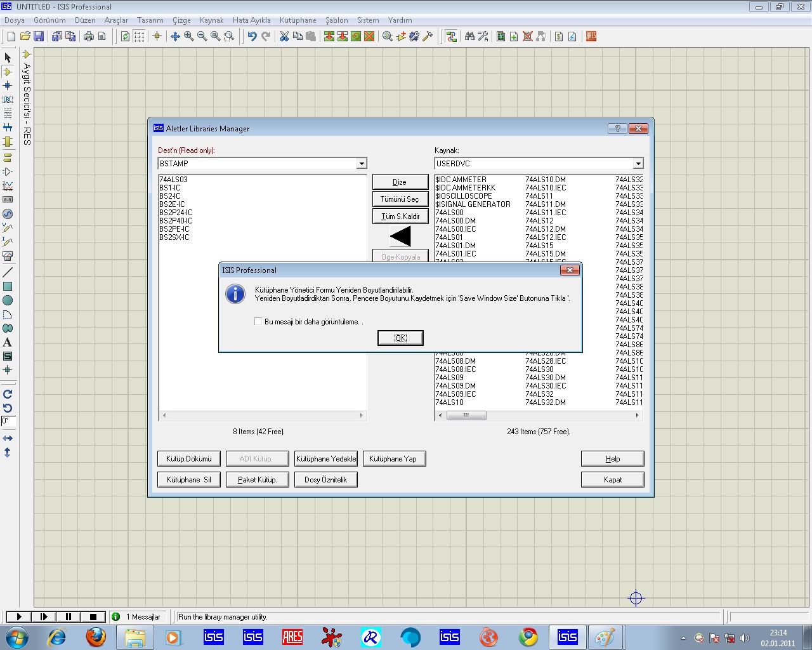
Task: Click the Property Assignment Tool wrench icon
Action: click(x=483, y=36)
